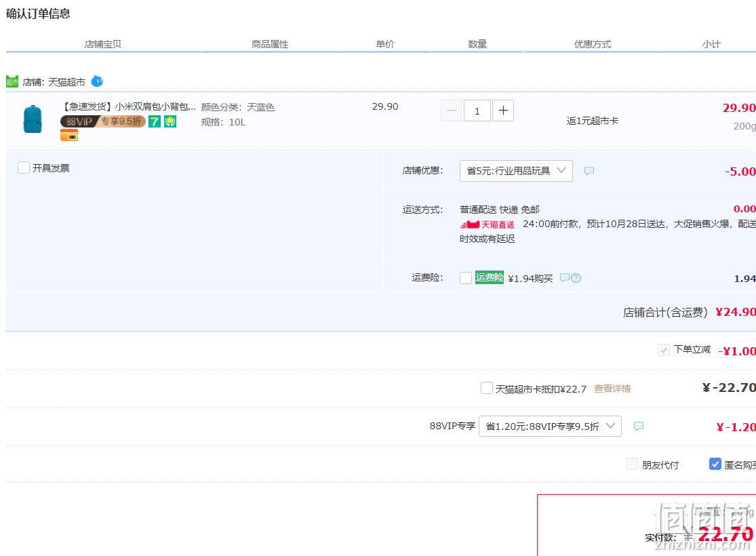Click the blue droplet icon beside 天猫超市

97,81
